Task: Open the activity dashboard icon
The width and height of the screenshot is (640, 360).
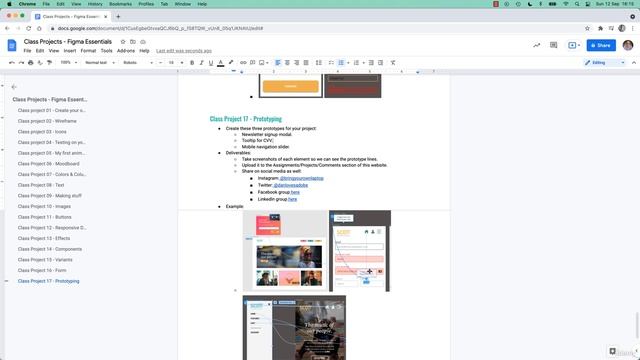Action: click(537, 45)
